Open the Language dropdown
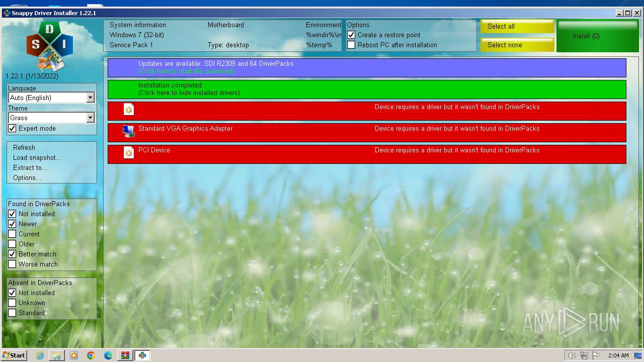This screenshot has height=362, width=644. click(51, 98)
